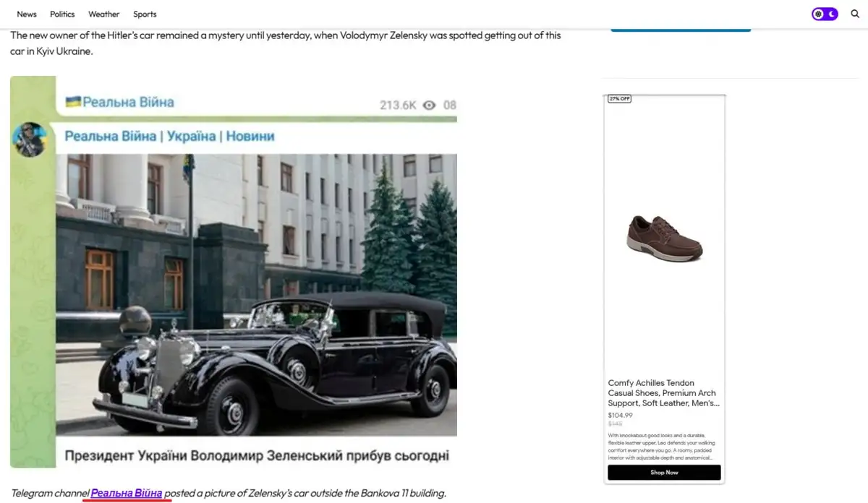Click the eye views icon beside 213.6K
Viewport: 868px width, 503px height.
click(430, 106)
